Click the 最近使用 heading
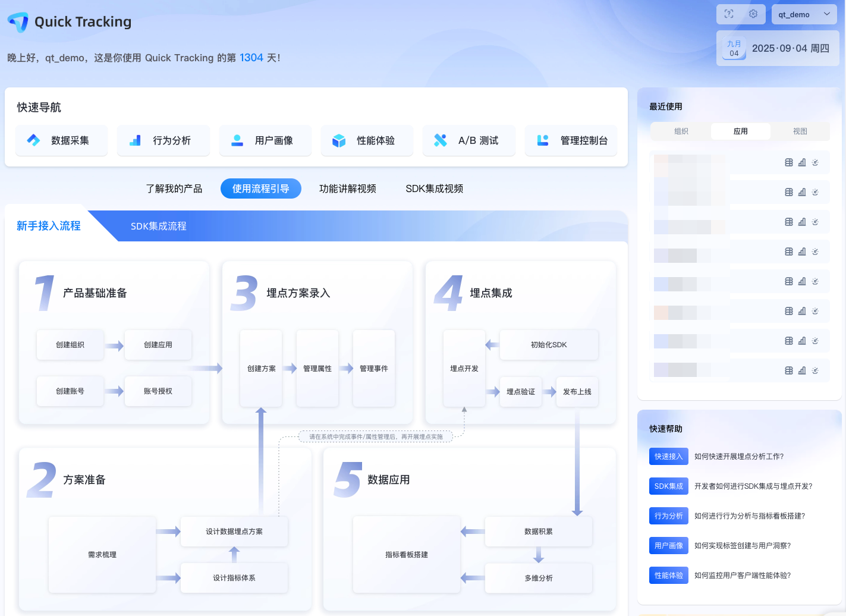The width and height of the screenshot is (846, 616). [666, 106]
